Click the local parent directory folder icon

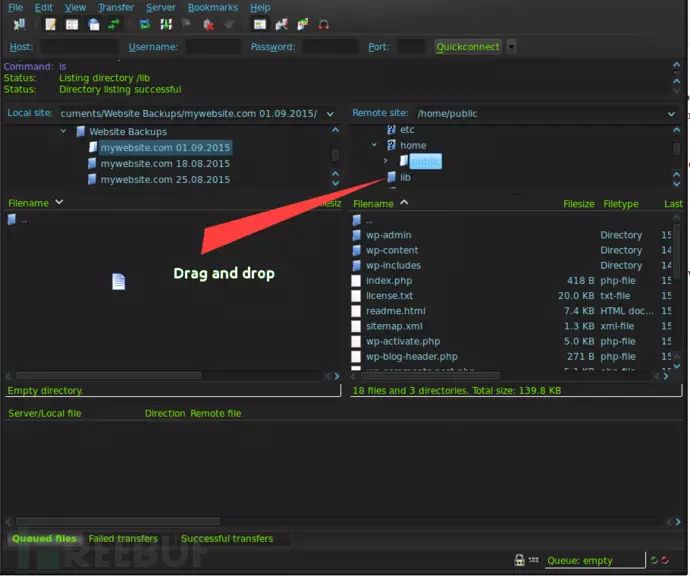(12, 219)
